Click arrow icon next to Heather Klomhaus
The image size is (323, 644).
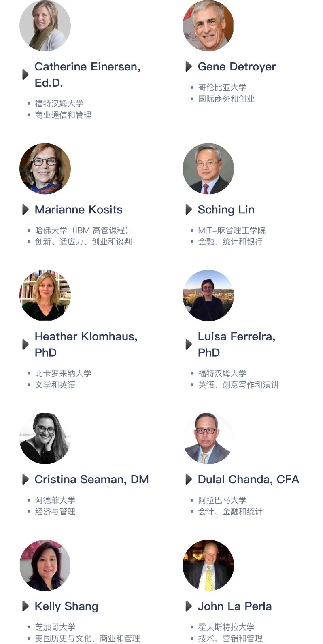25,344
